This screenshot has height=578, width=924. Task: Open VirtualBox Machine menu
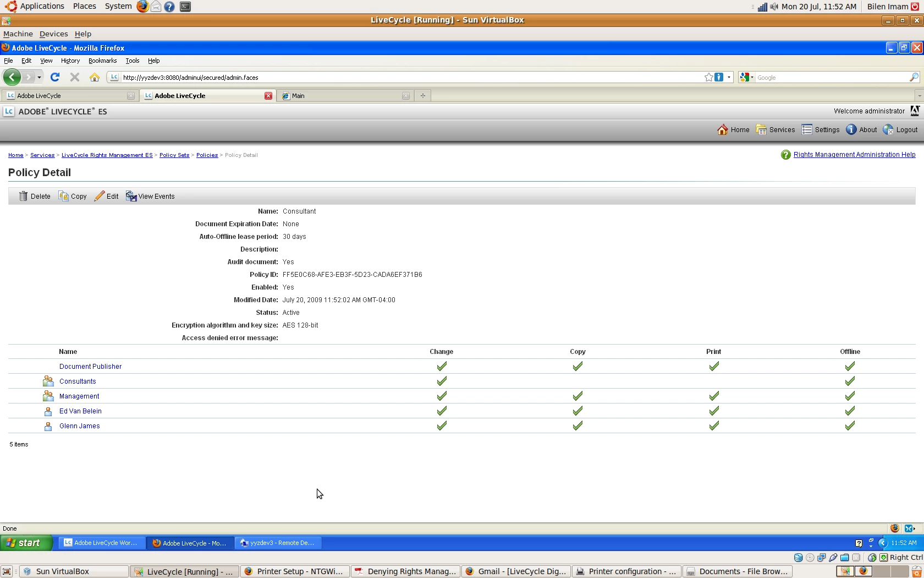[18, 34]
